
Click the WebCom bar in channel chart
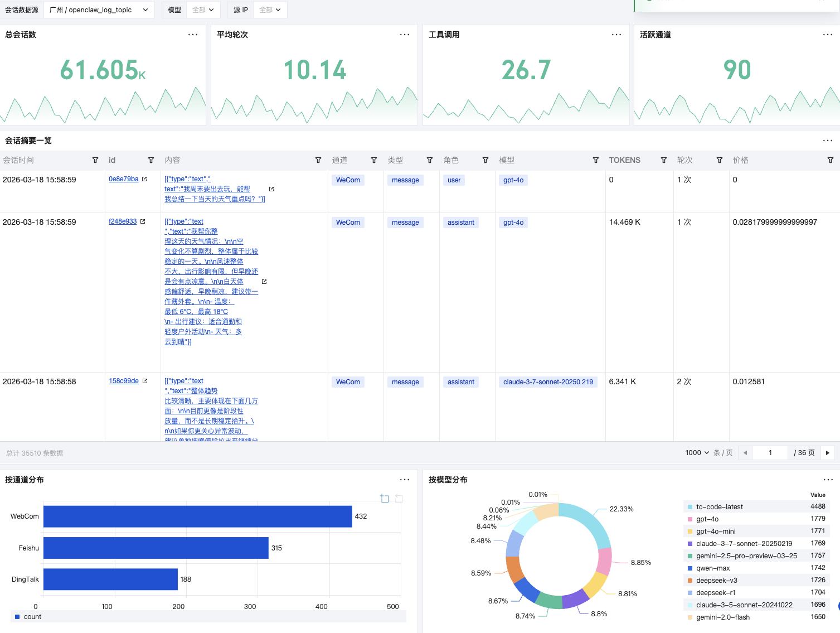tap(197, 516)
